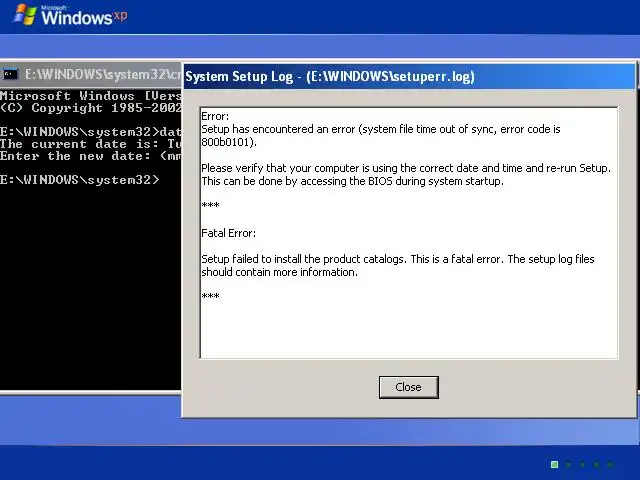Viewport: 640px width, 480px height.
Task: Select the System Setup Log title bar
Action: coord(409,76)
